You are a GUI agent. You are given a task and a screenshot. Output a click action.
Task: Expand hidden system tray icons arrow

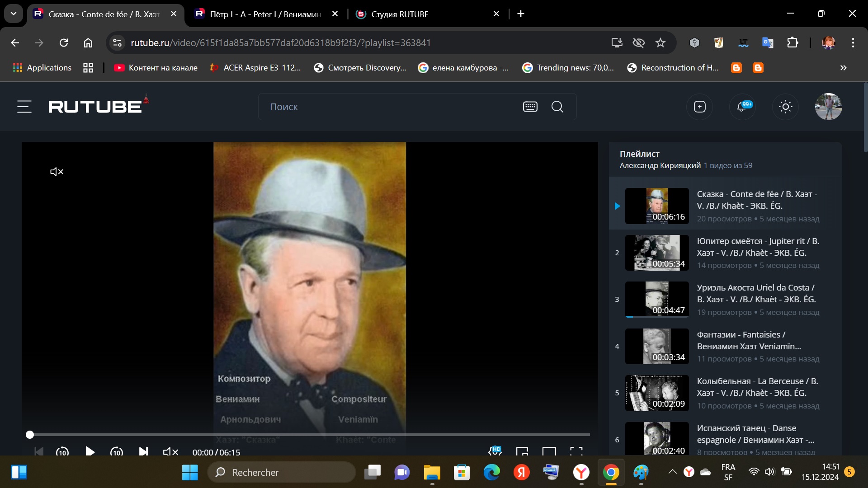(672, 472)
